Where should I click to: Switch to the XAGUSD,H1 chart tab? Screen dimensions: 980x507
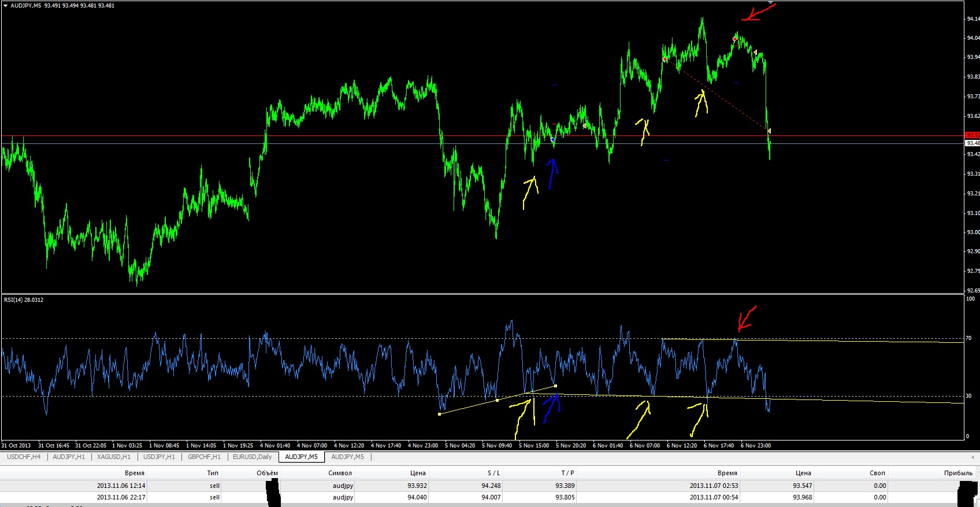click(x=114, y=457)
